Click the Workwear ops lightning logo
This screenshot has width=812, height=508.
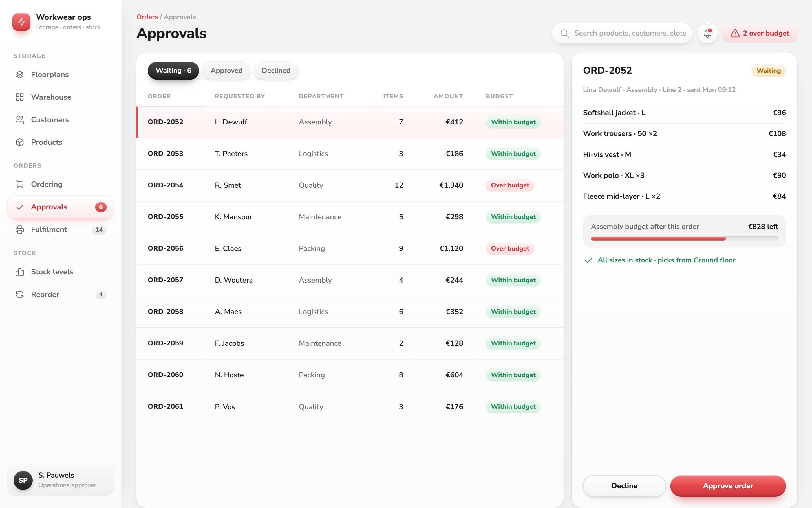tap(21, 22)
